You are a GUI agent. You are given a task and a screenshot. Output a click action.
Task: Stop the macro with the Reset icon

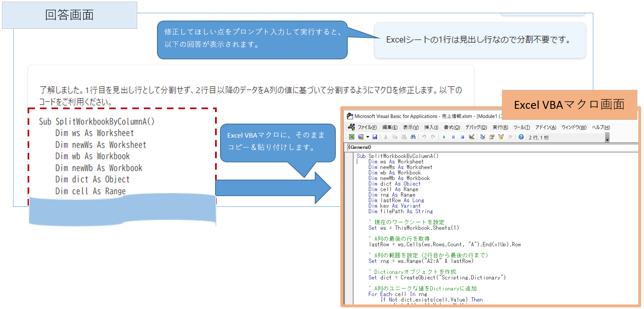pyautogui.click(x=462, y=137)
